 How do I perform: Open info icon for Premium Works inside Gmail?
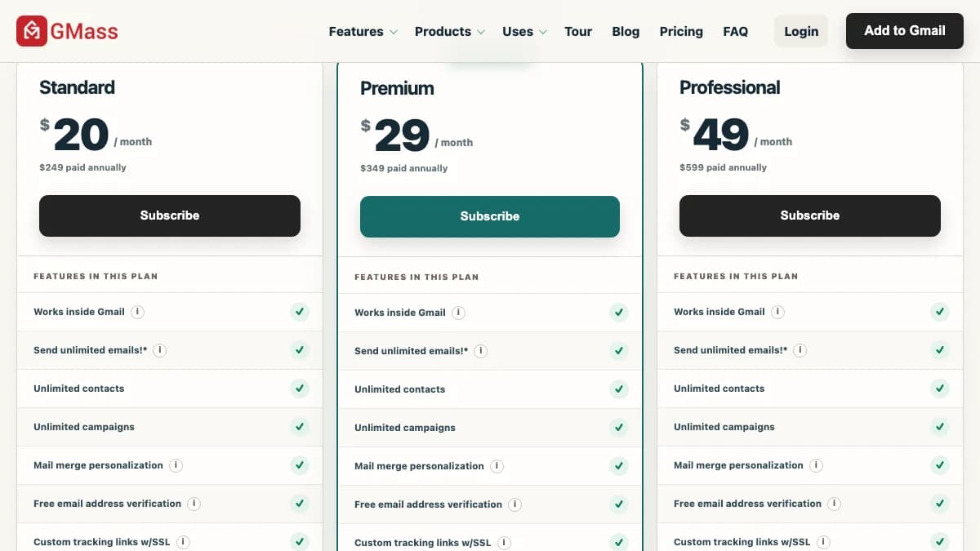point(459,313)
